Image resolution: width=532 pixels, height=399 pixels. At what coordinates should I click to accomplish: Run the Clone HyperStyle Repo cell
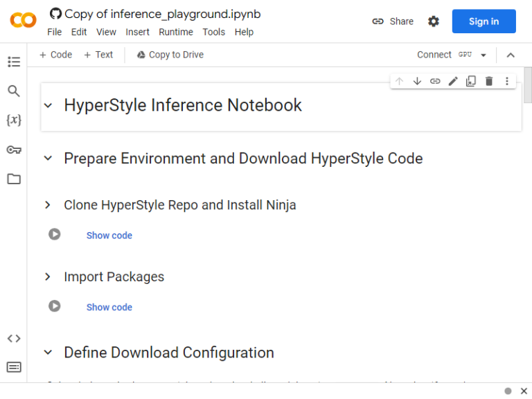54,234
